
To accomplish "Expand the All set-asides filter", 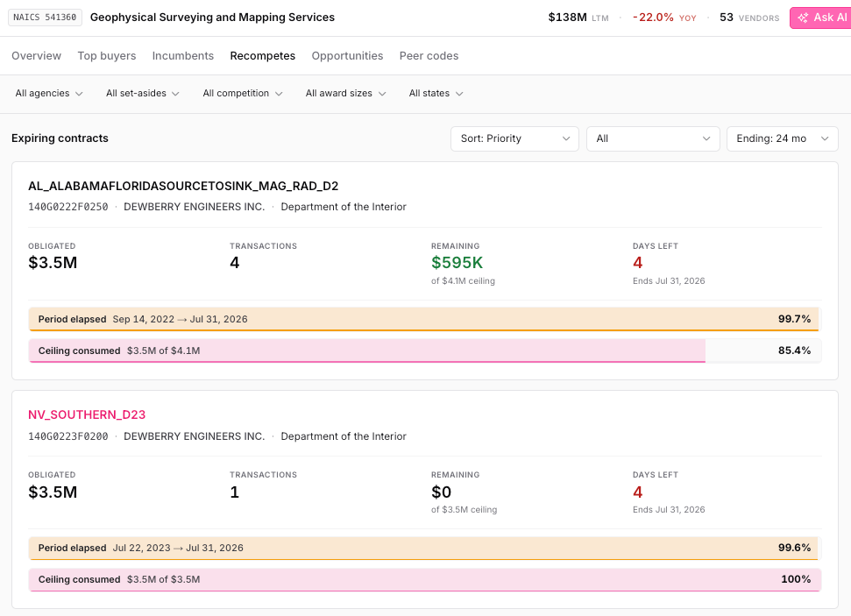I will (x=143, y=94).
